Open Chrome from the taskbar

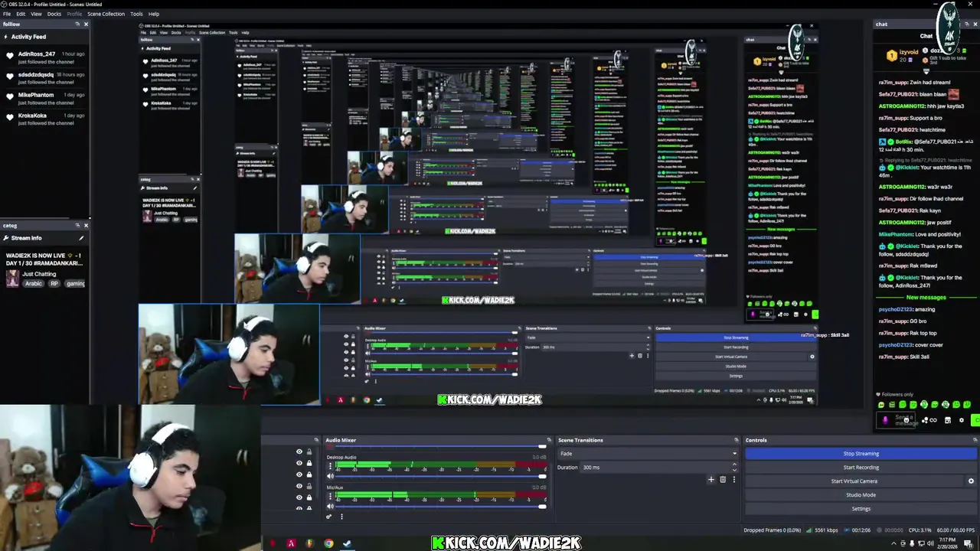pyautogui.click(x=328, y=543)
